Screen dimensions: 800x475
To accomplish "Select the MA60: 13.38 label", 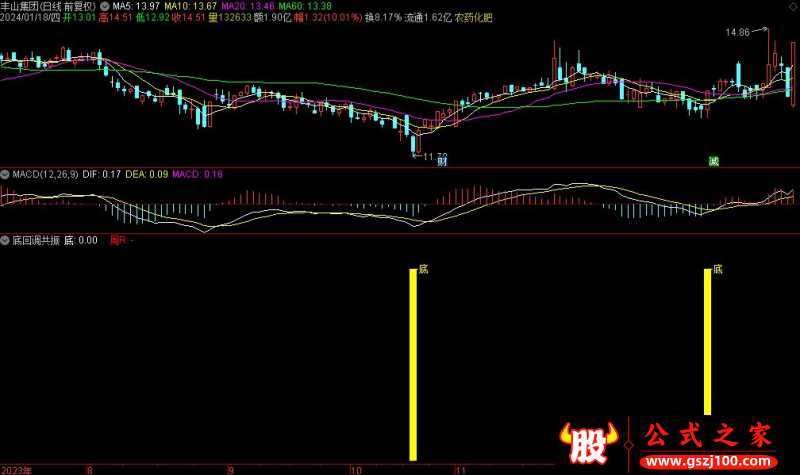I will (x=305, y=6).
